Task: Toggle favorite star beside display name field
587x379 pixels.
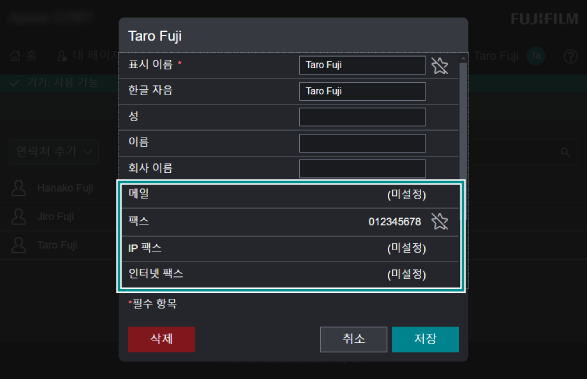Action: click(440, 66)
